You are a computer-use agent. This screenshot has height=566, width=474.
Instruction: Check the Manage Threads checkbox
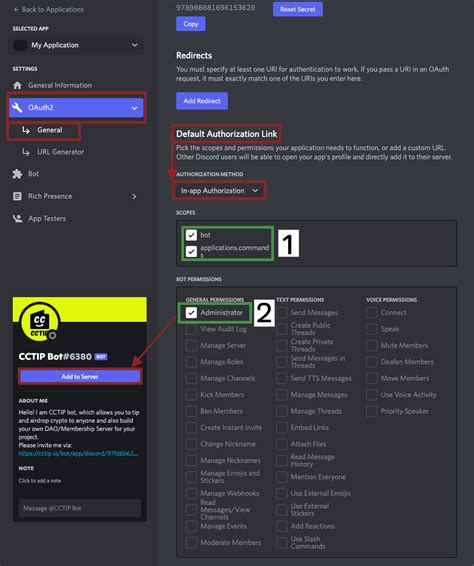tap(281, 412)
